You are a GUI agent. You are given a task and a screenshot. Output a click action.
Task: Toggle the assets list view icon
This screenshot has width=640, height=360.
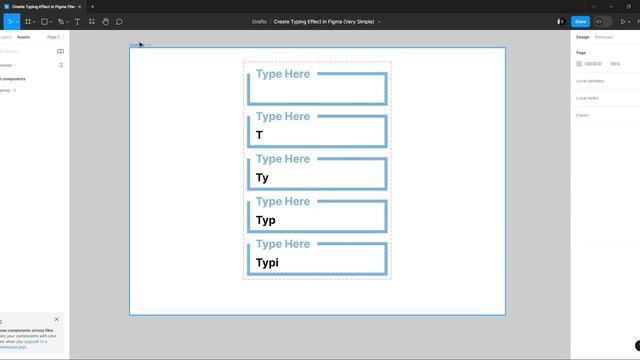pyautogui.click(x=60, y=65)
